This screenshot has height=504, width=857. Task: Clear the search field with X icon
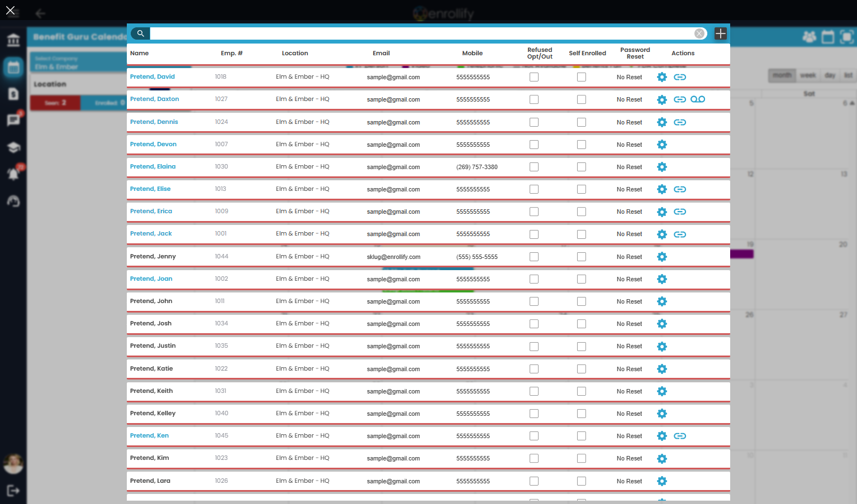click(x=699, y=33)
